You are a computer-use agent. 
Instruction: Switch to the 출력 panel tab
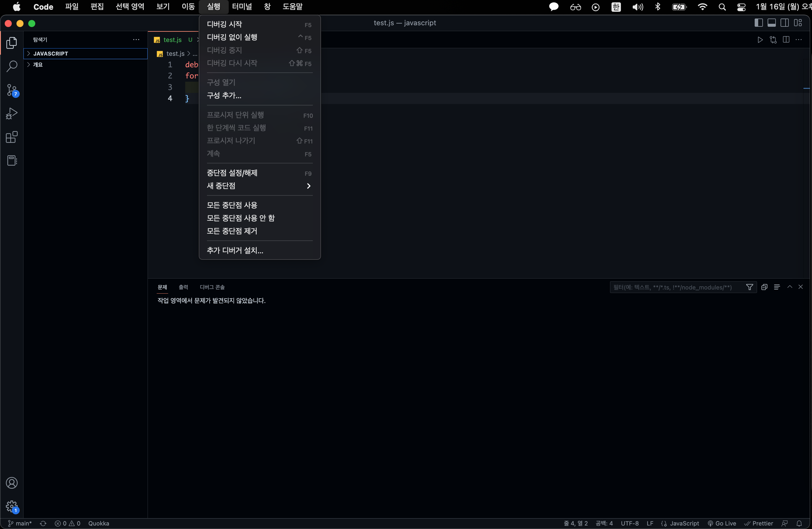[x=183, y=287]
